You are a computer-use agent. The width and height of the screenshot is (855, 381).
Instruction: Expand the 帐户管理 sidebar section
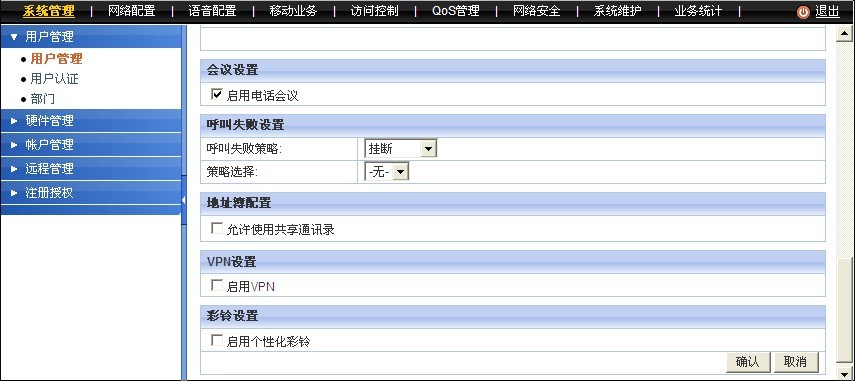point(91,145)
